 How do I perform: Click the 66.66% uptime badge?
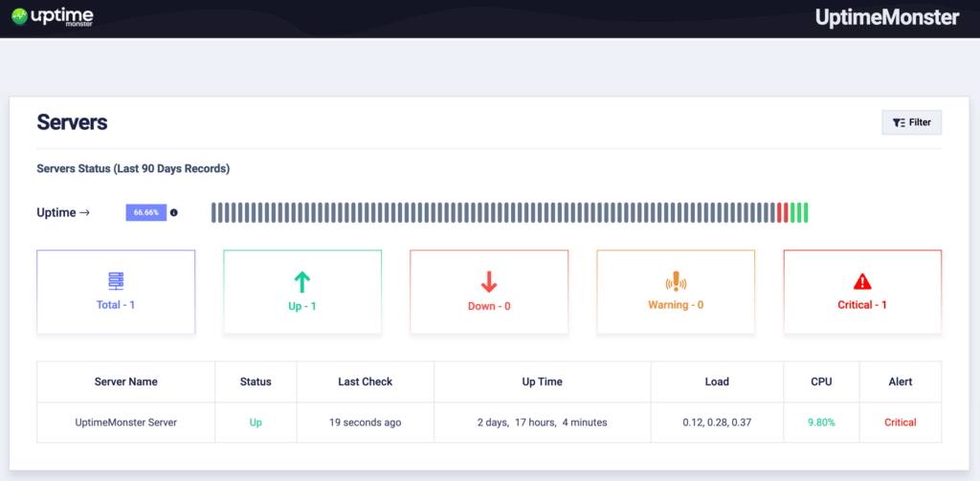146,212
